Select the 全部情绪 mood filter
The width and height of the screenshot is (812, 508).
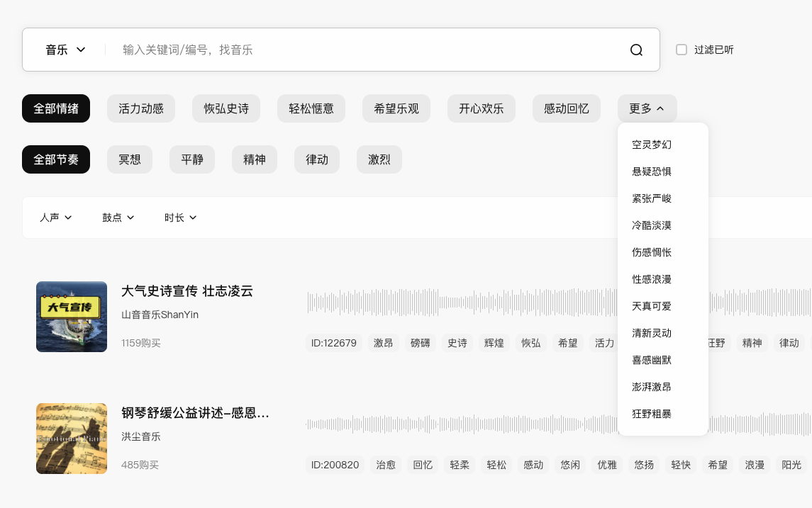[x=56, y=108]
